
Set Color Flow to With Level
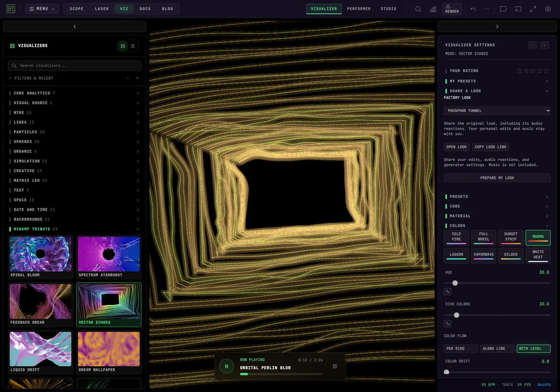click(x=533, y=349)
